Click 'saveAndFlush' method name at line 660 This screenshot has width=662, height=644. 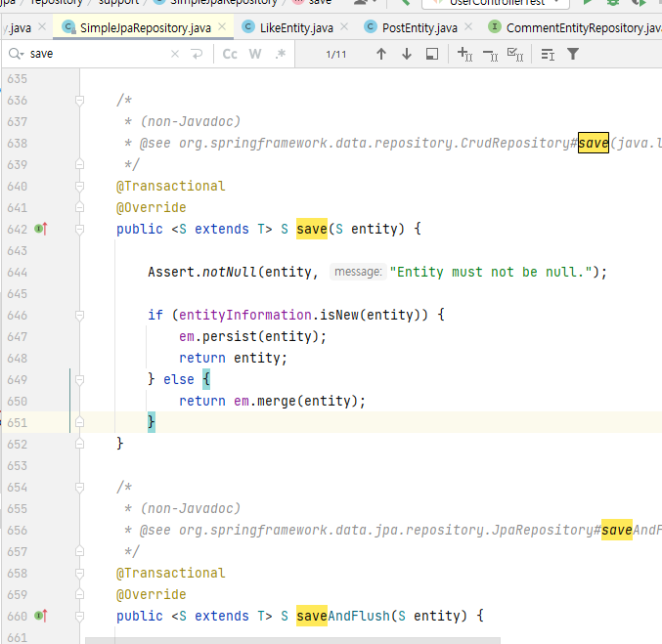coord(343,616)
